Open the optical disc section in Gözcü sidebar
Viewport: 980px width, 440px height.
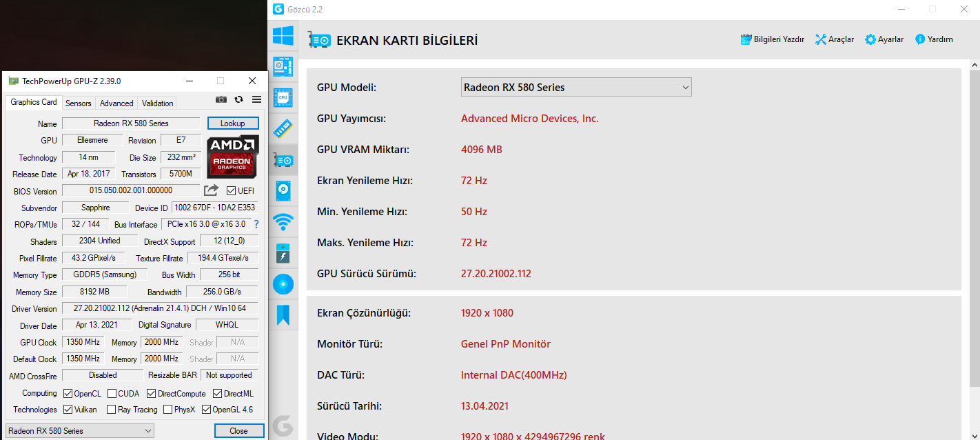tap(283, 283)
